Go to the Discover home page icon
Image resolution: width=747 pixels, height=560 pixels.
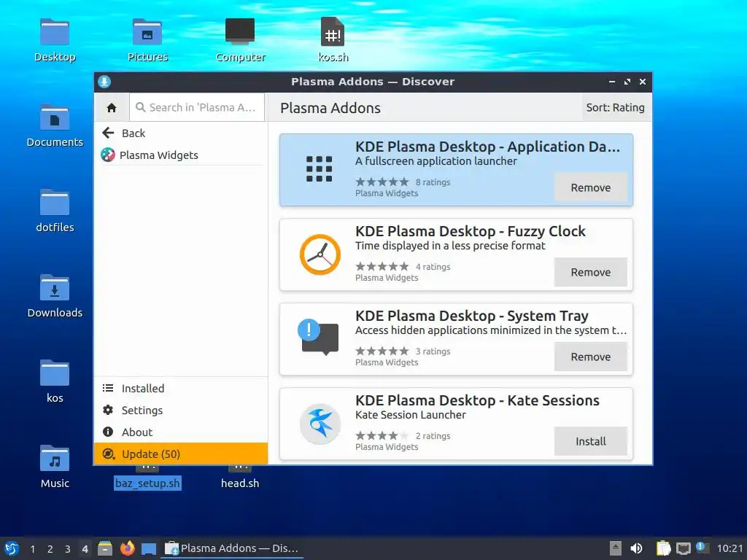[112, 108]
